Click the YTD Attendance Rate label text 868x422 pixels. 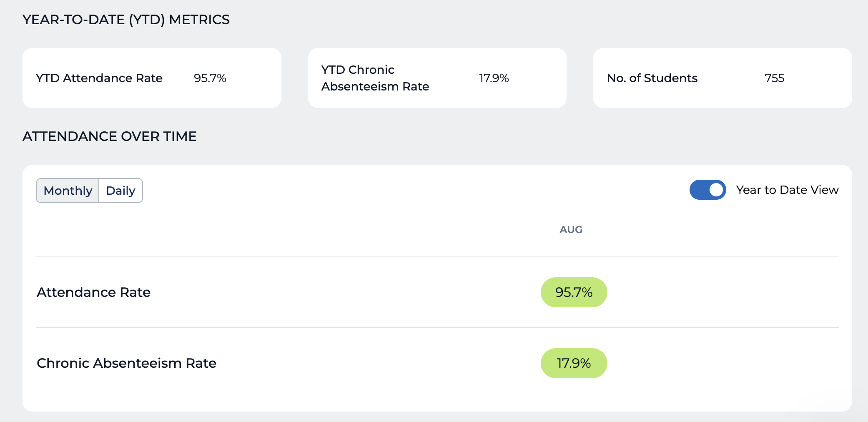[x=99, y=78]
